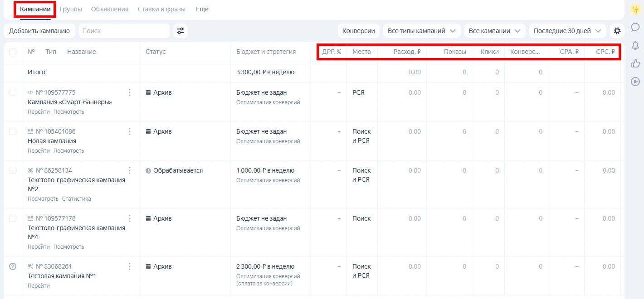This screenshot has width=644, height=299.
Task: Open Статистика link for campaign №2
Action: pyautogui.click(x=76, y=199)
